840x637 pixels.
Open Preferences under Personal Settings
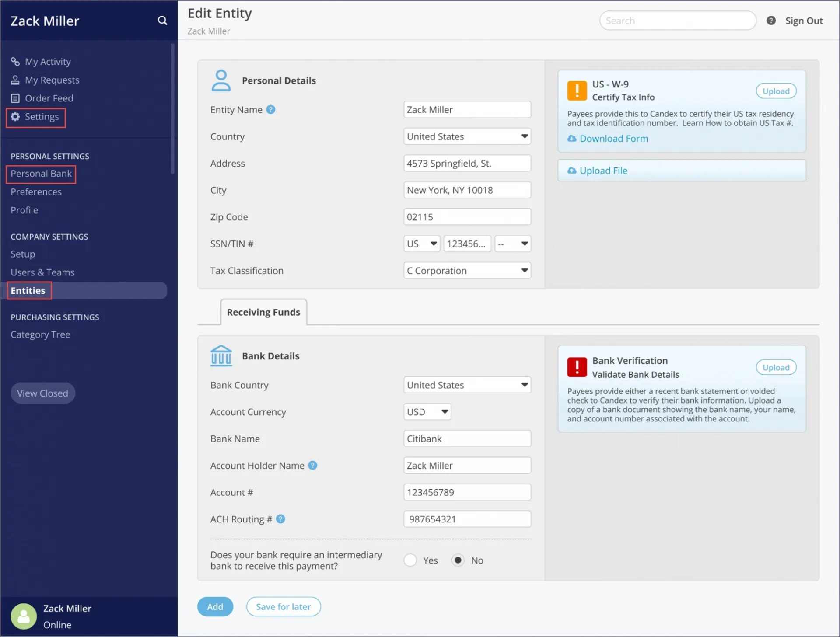pos(36,192)
